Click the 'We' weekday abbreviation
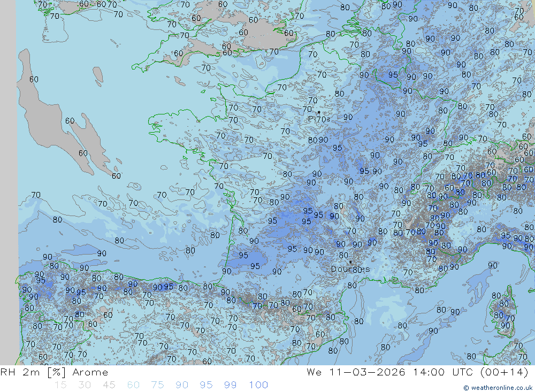535x392 pixels. click(314, 372)
